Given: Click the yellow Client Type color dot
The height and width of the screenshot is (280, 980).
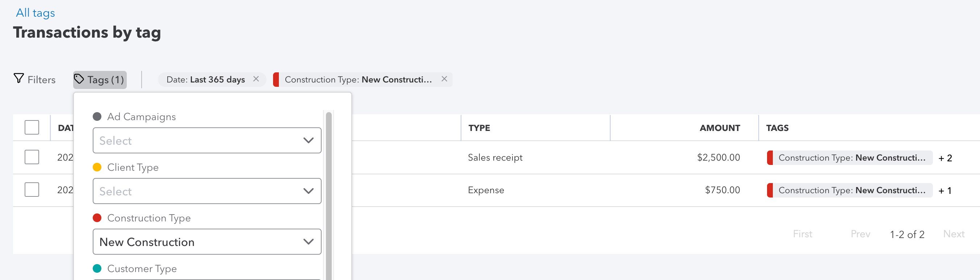Looking at the screenshot, I should 97,167.
